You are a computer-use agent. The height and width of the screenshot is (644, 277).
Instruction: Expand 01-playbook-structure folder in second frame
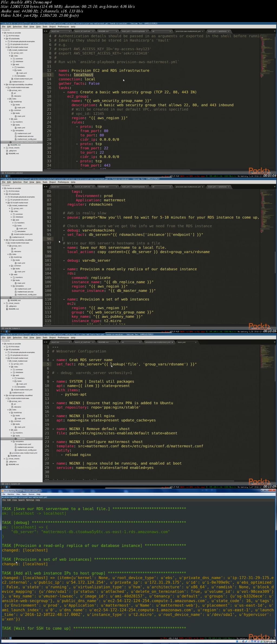tap(6, 200)
